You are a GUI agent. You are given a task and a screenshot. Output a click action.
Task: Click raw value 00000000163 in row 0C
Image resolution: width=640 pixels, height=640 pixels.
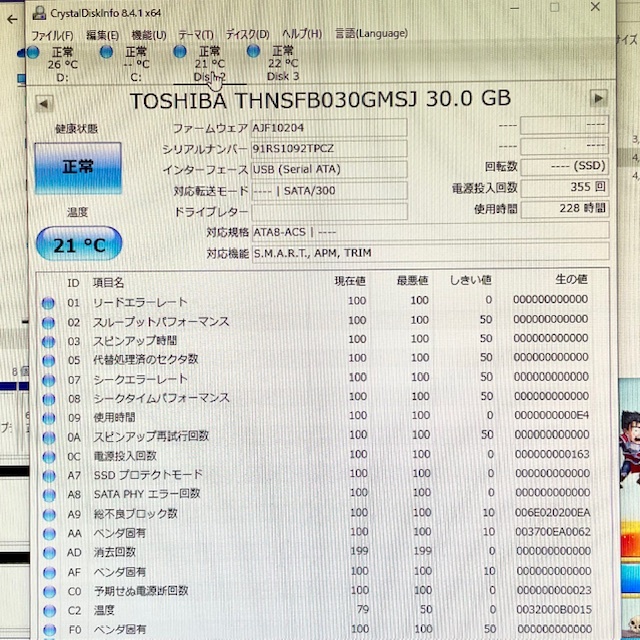552,454
